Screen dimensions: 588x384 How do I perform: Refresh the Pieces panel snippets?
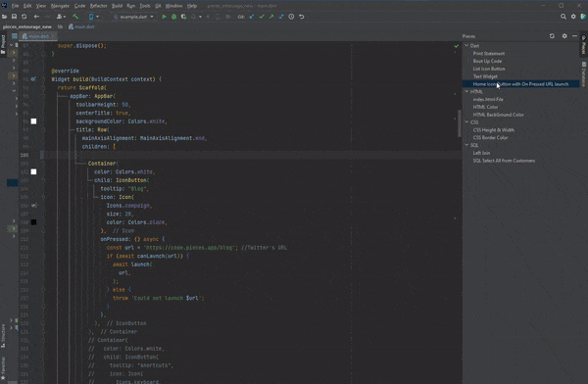(552, 36)
